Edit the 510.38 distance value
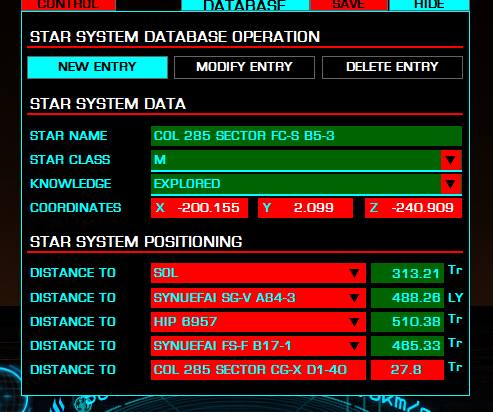493x412 pixels. [407, 322]
